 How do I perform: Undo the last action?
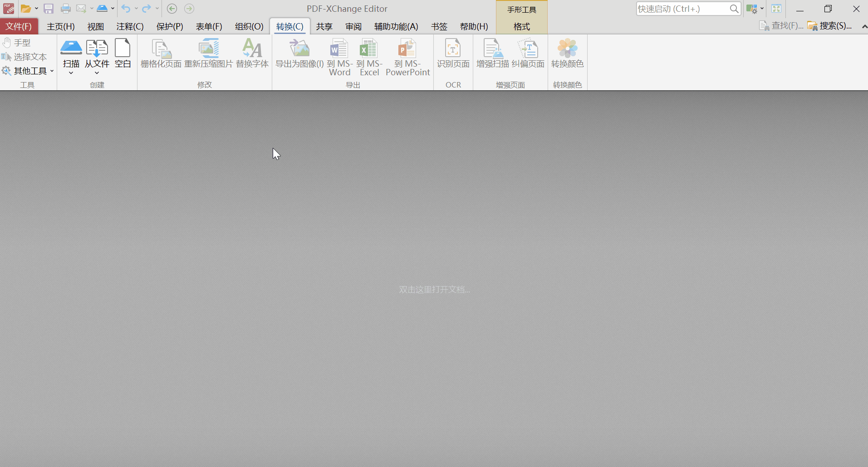(126, 9)
